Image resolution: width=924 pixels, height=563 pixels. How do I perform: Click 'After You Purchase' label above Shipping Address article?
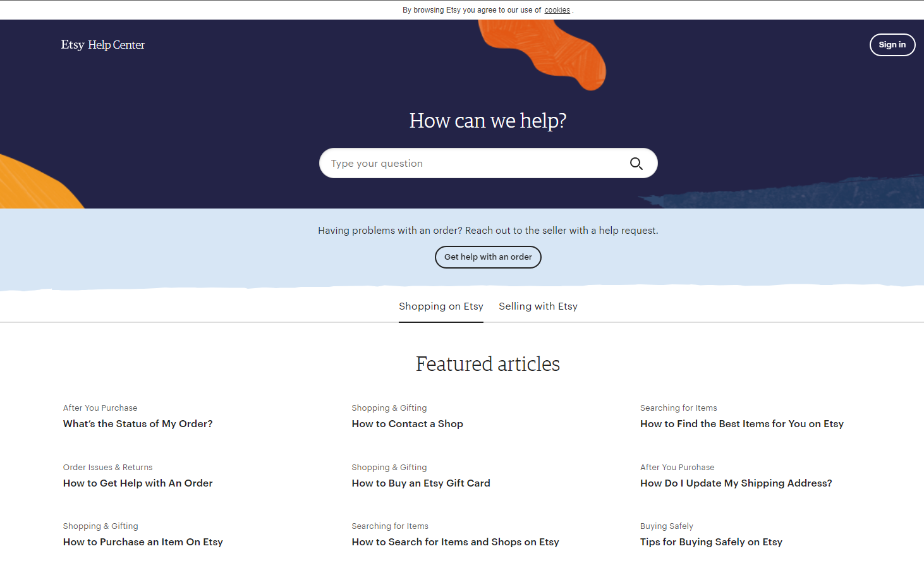[678, 468]
